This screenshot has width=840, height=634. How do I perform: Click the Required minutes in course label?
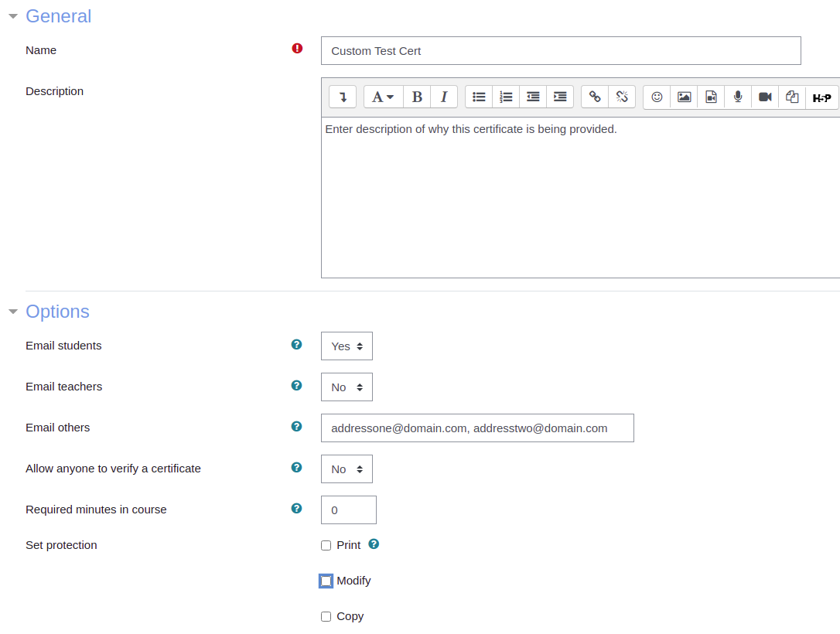[x=96, y=510]
